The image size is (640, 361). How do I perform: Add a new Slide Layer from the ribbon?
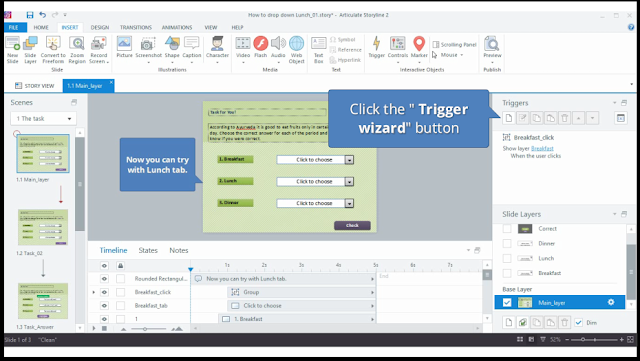pyautogui.click(x=30, y=50)
